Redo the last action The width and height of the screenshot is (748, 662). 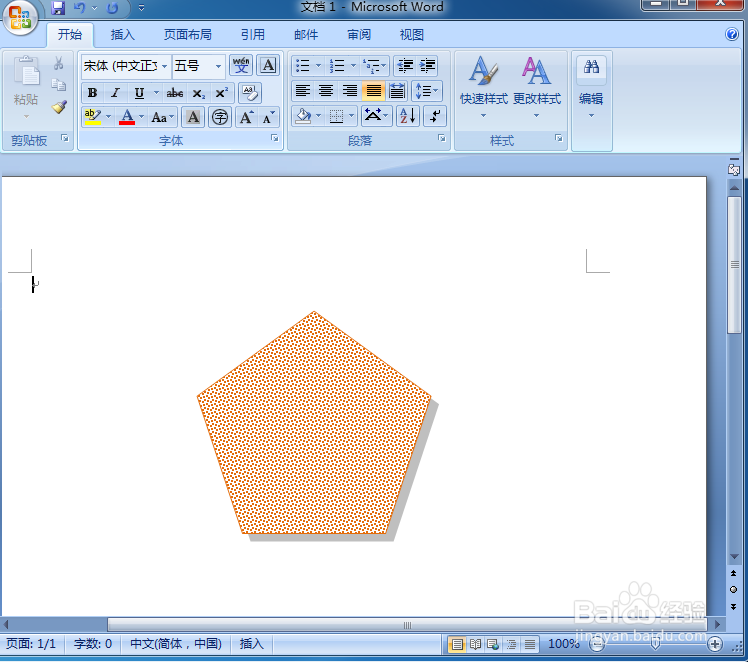click(x=112, y=8)
